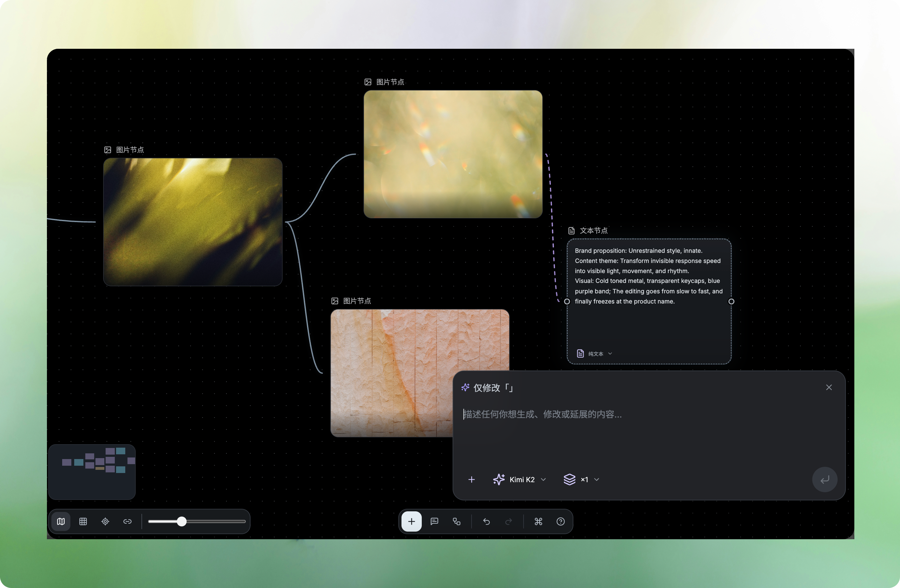Open the comment tool icon
The height and width of the screenshot is (588, 900).
point(434,521)
